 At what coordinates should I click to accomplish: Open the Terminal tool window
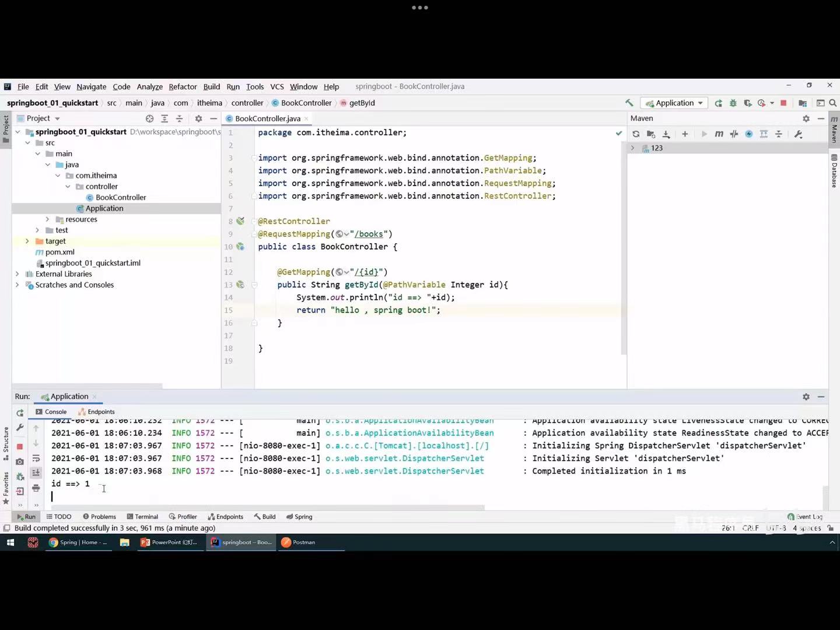click(x=142, y=517)
